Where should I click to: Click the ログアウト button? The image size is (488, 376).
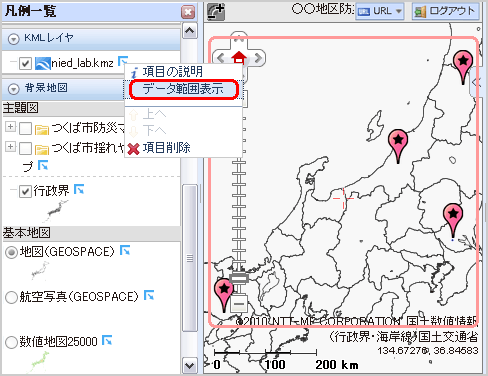445,11
